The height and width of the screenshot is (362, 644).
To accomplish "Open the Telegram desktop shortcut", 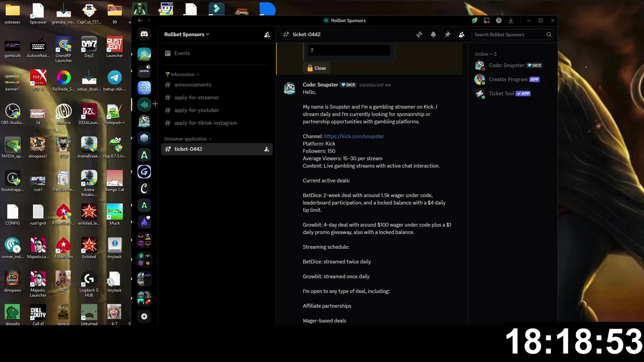I will (115, 80).
